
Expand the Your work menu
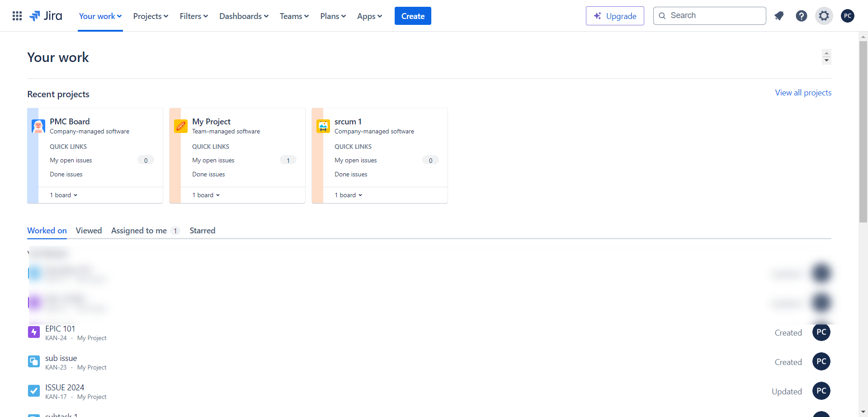coord(100,16)
